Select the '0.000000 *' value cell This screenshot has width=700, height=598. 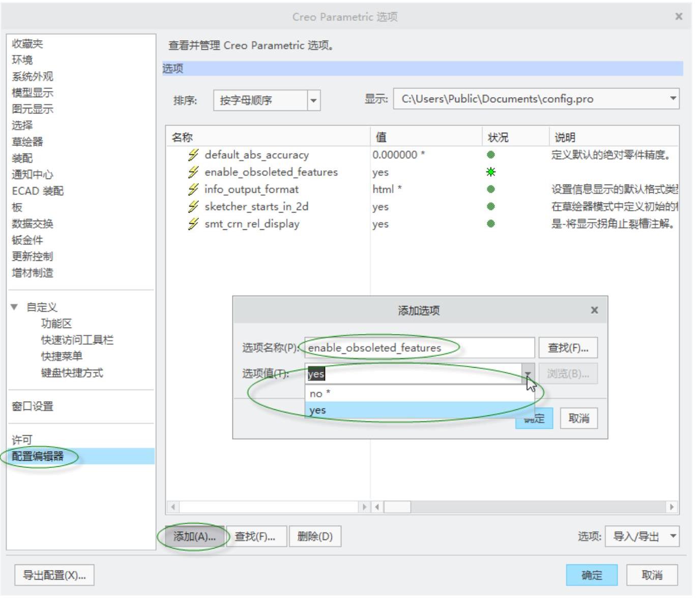click(x=399, y=155)
